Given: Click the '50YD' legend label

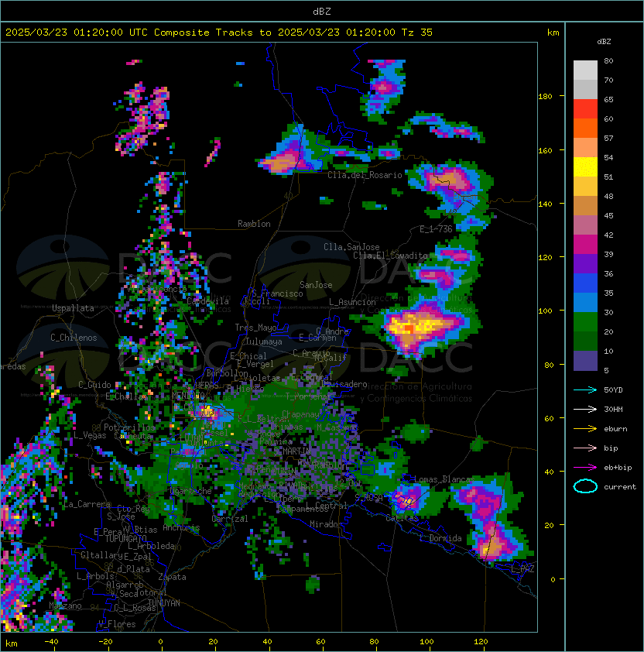Looking at the screenshot, I should pos(613,389).
